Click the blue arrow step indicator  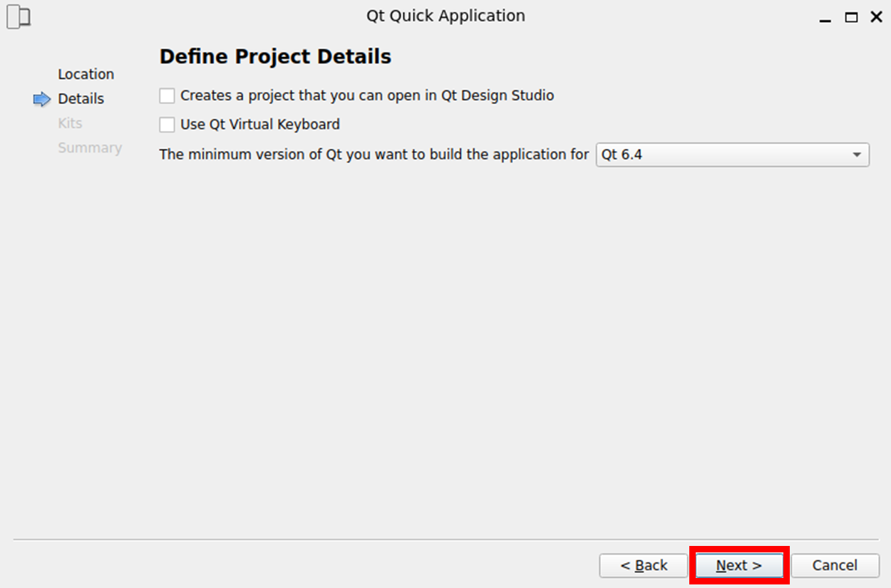[42, 100]
